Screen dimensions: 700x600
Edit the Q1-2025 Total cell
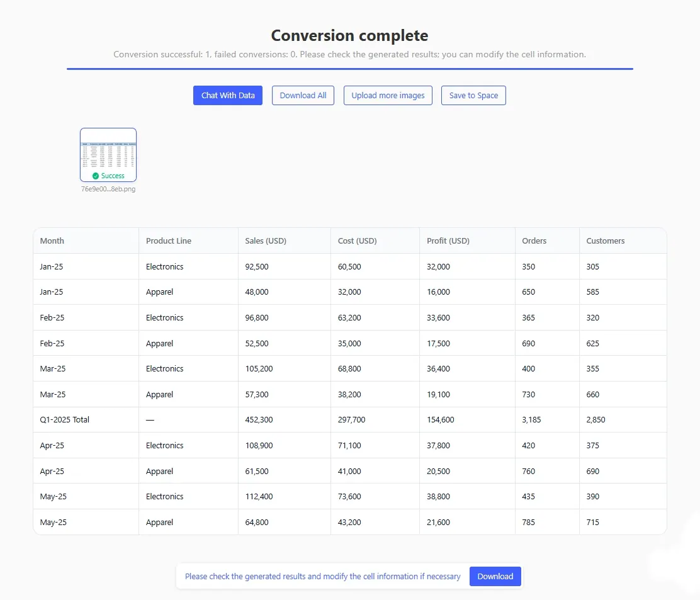click(65, 419)
